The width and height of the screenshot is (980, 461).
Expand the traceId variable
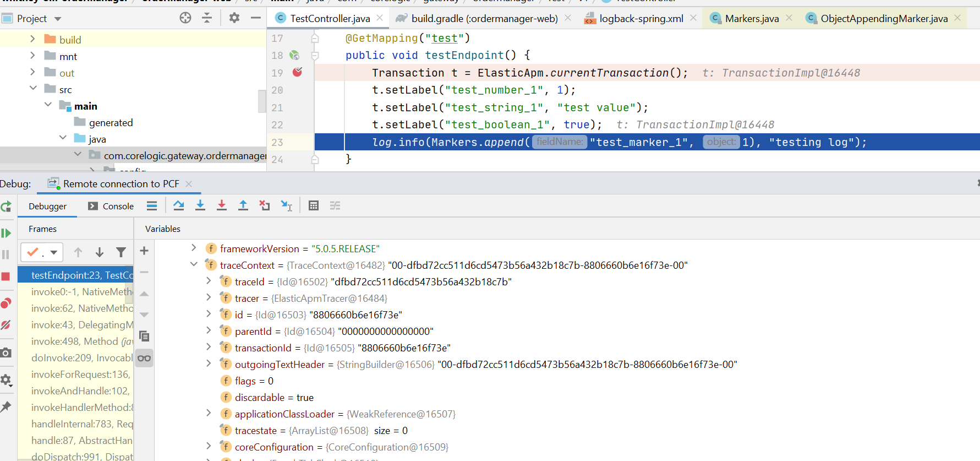coord(209,281)
